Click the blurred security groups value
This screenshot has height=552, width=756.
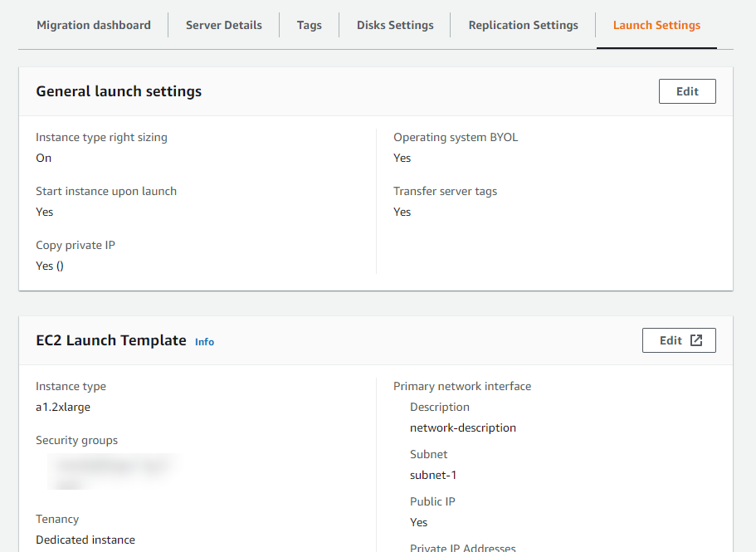point(112,471)
